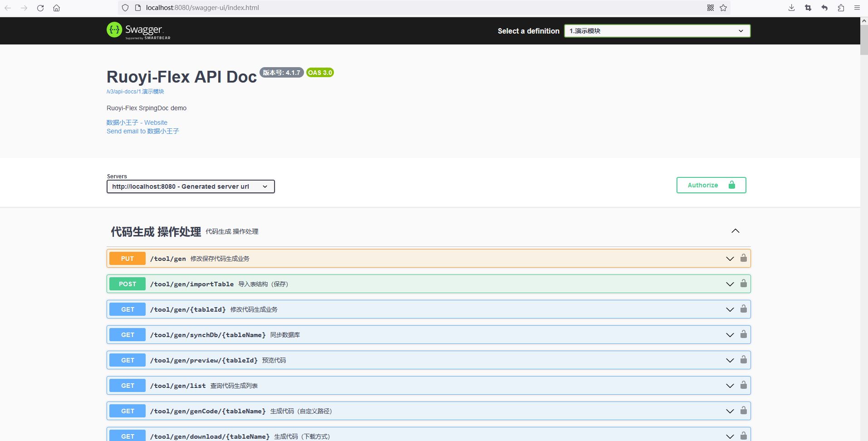Click lock icon on /tool/gen/list row
The image size is (868, 441).
pyautogui.click(x=744, y=385)
